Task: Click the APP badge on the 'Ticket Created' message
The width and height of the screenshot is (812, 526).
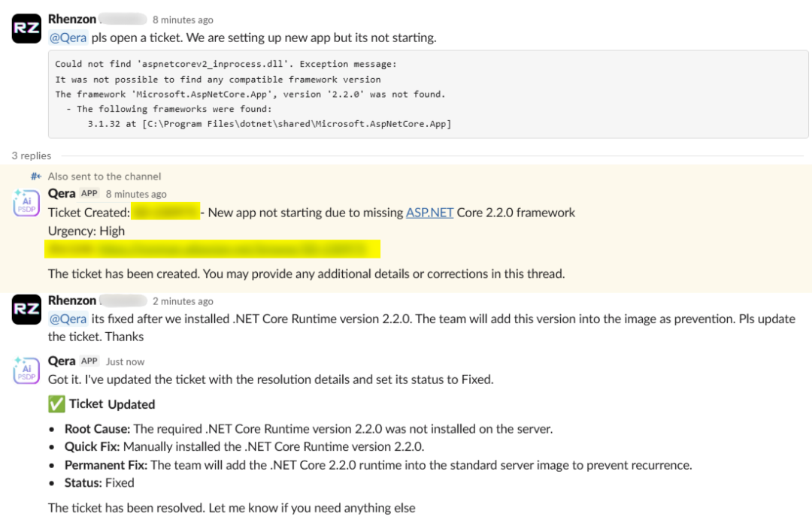Action: coord(90,194)
